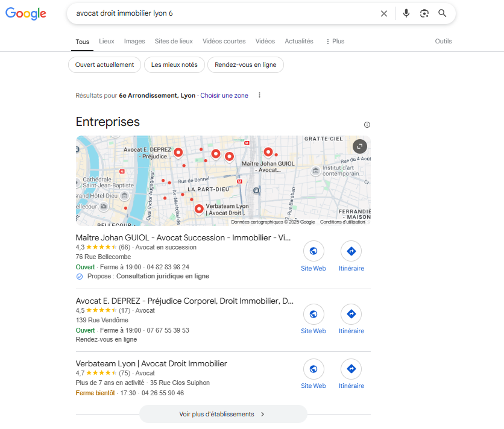This screenshot has height=429, width=504.
Task: Click Rendez-vous en ligne under Avocat E. DEPREZ
Action: pyautogui.click(x=106, y=339)
